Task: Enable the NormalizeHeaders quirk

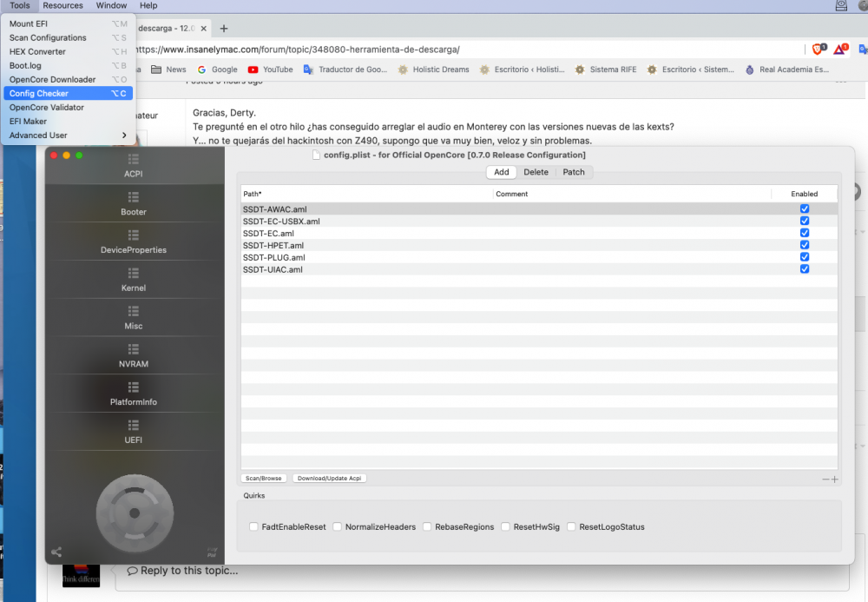Action: 337,526
